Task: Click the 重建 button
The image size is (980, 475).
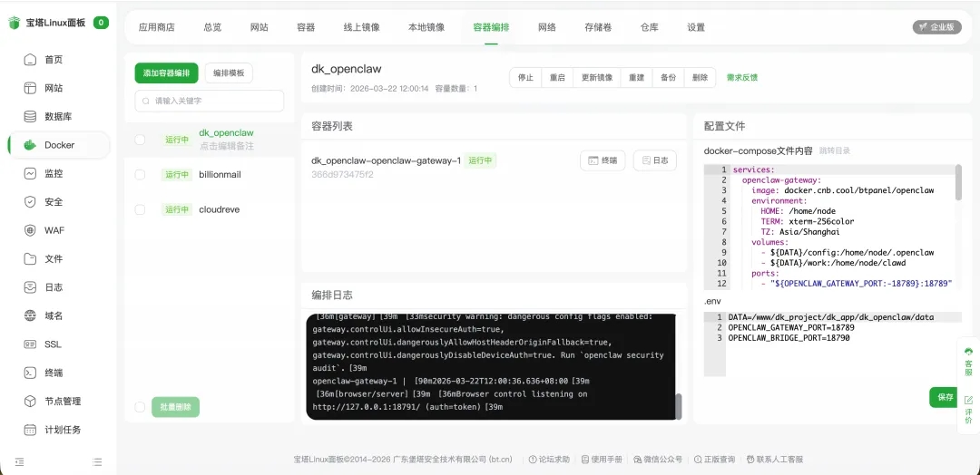Action: pyautogui.click(x=636, y=78)
